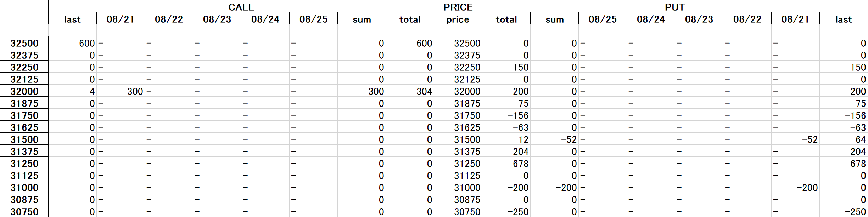The height and width of the screenshot is (217, 868).
Task: Click the bold row label 31000
Action: [24, 187]
